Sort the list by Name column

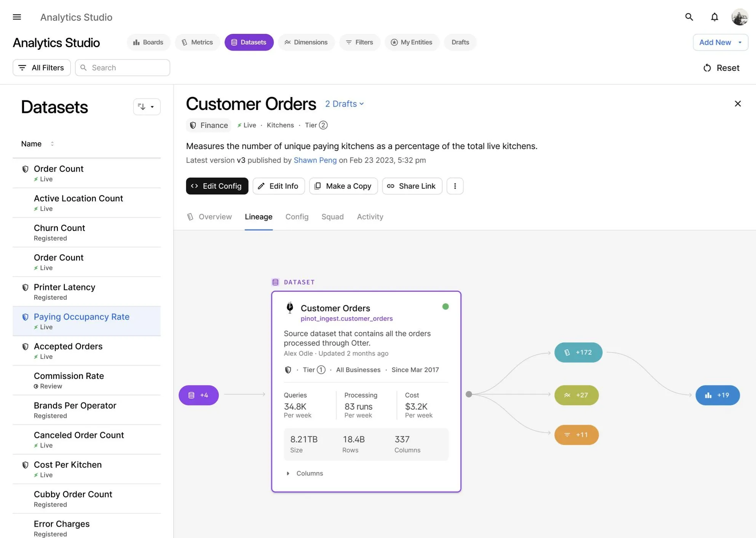pos(37,144)
